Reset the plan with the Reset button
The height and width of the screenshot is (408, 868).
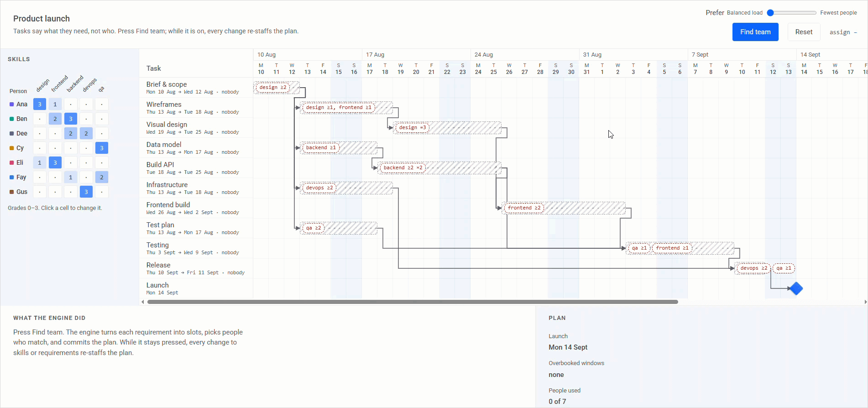click(x=804, y=32)
